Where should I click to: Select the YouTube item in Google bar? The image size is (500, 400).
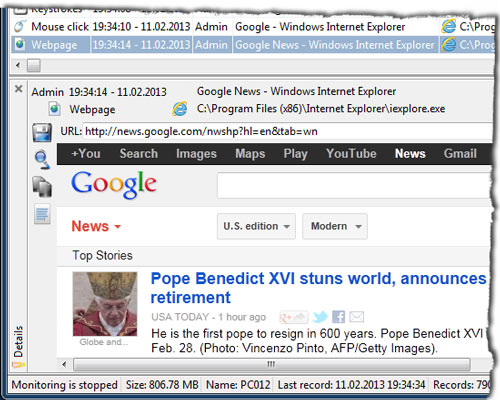pyautogui.click(x=351, y=154)
